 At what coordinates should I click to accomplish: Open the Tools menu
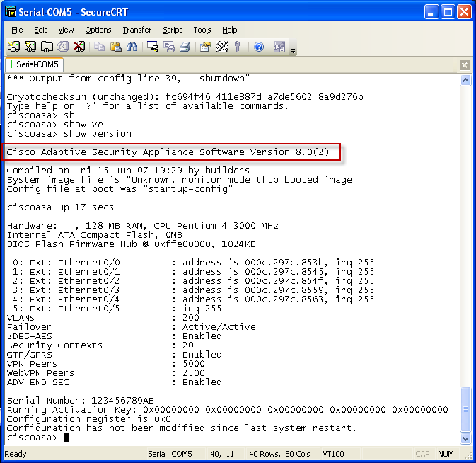pos(202,30)
